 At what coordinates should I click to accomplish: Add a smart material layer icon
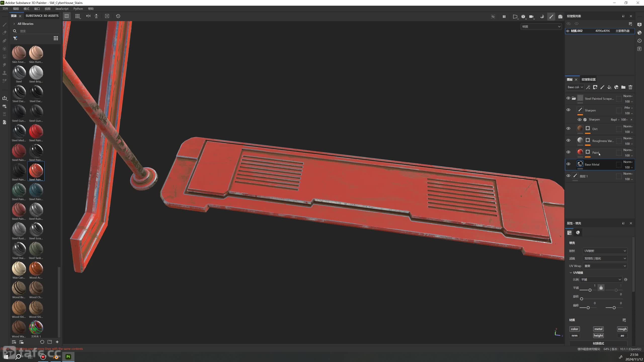point(616,87)
